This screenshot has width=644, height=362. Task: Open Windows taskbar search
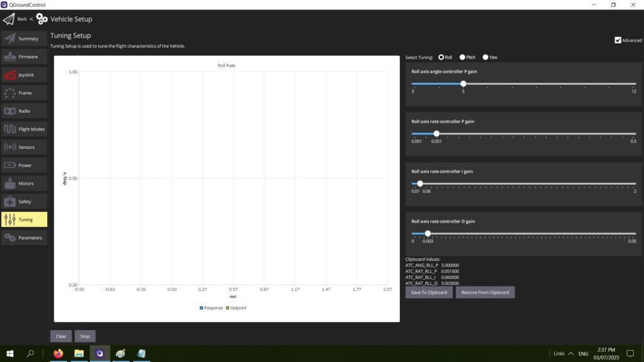[30, 353]
